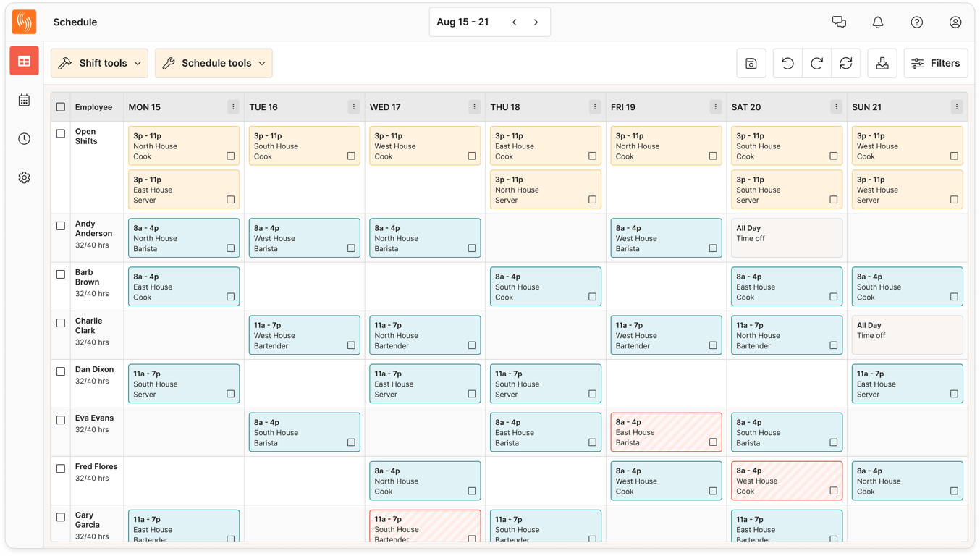Open the calendar view in sidebar

(x=25, y=100)
